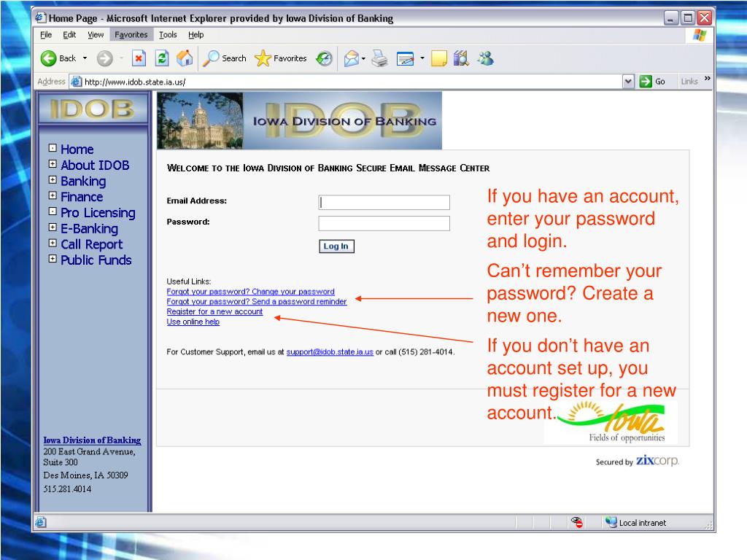The height and width of the screenshot is (560, 747).
Task: Click the Log In button
Action: point(336,246)
